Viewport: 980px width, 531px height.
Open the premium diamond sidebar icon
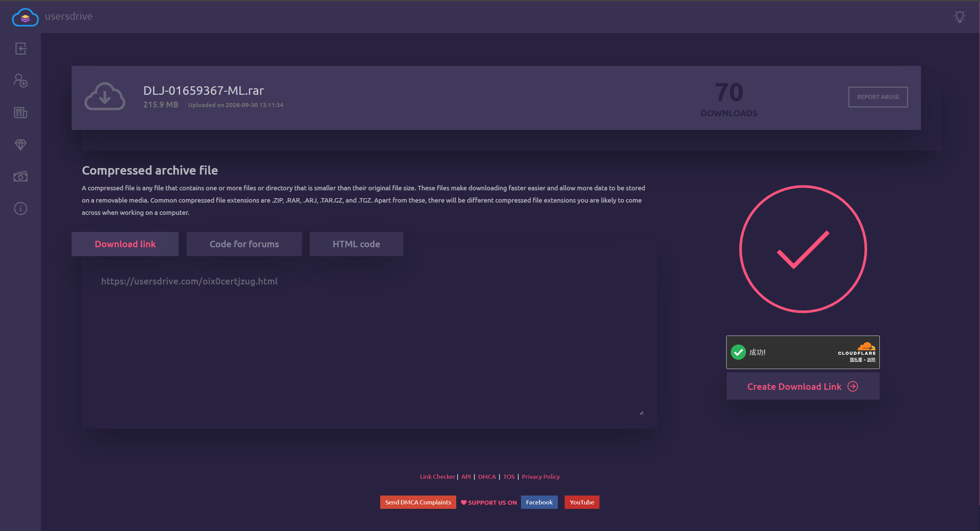coord(20,145)
